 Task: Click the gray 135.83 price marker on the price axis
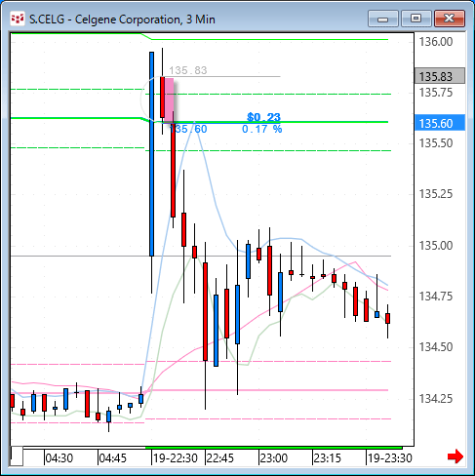tap(440, 76)
